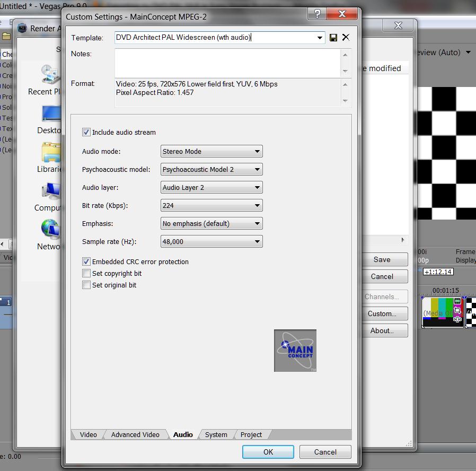Delete the template with the X icon
This screenshot has width=476, height=471.
coord(346,37)
